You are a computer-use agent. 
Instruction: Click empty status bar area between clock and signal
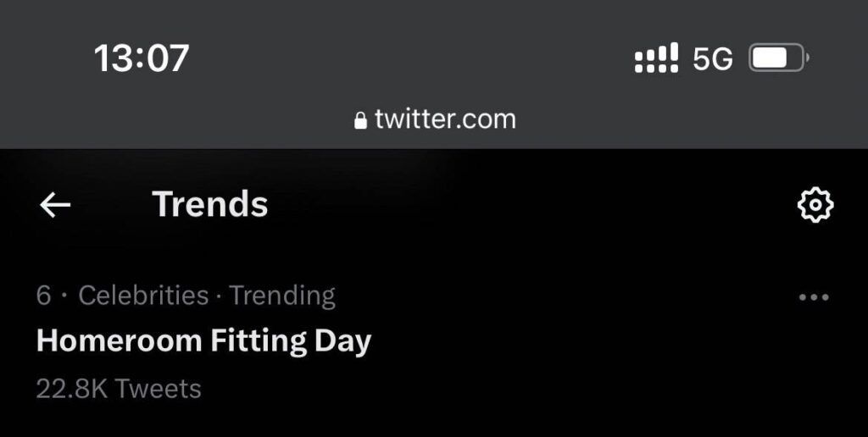[407, 58]
